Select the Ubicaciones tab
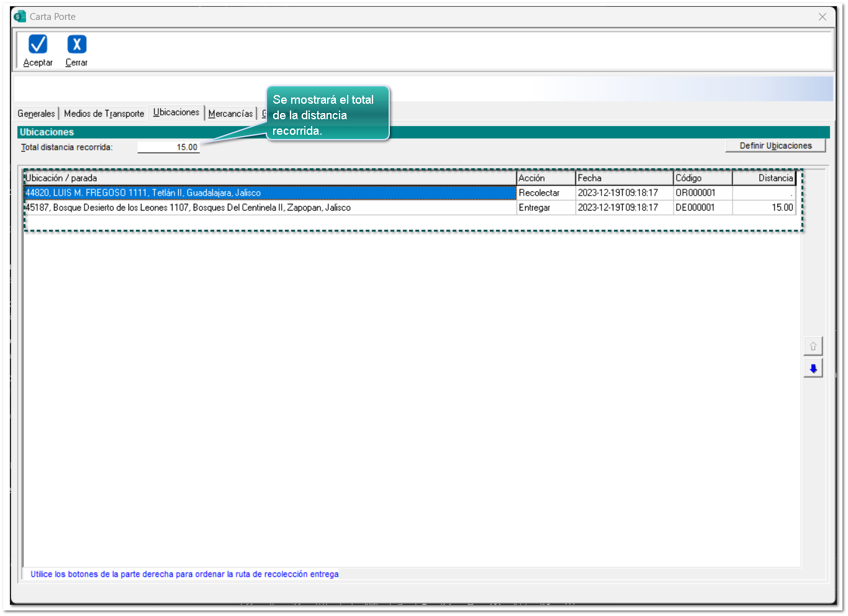The height and width of the screenshot is (616, 848). 176,112
